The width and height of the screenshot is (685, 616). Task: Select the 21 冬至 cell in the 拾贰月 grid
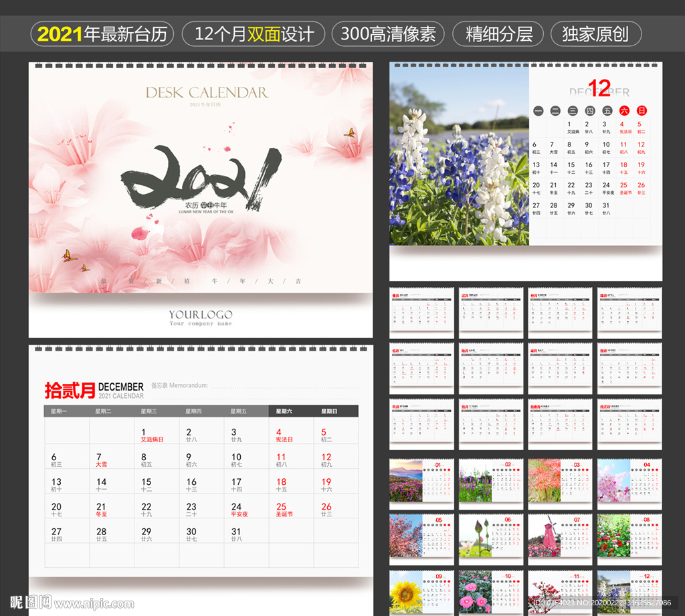112,506
